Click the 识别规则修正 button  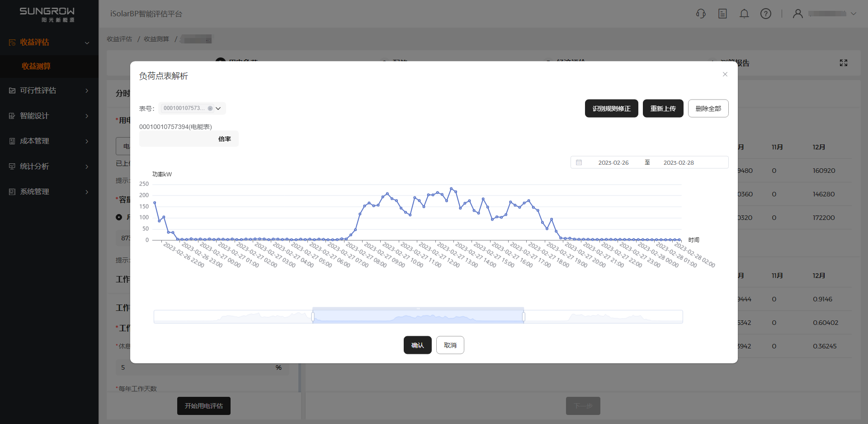(611, 109)
